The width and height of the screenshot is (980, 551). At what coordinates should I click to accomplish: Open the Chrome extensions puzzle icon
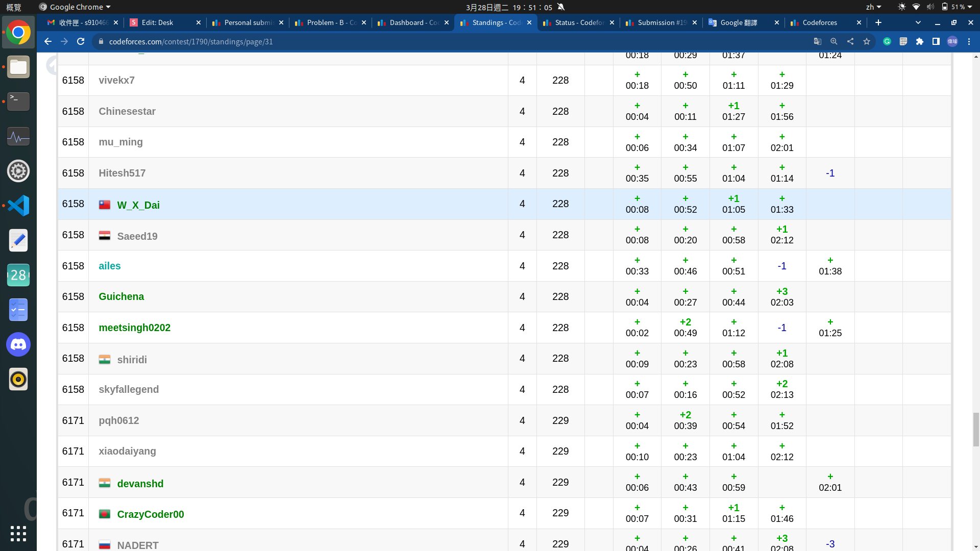tap(920, 41)
